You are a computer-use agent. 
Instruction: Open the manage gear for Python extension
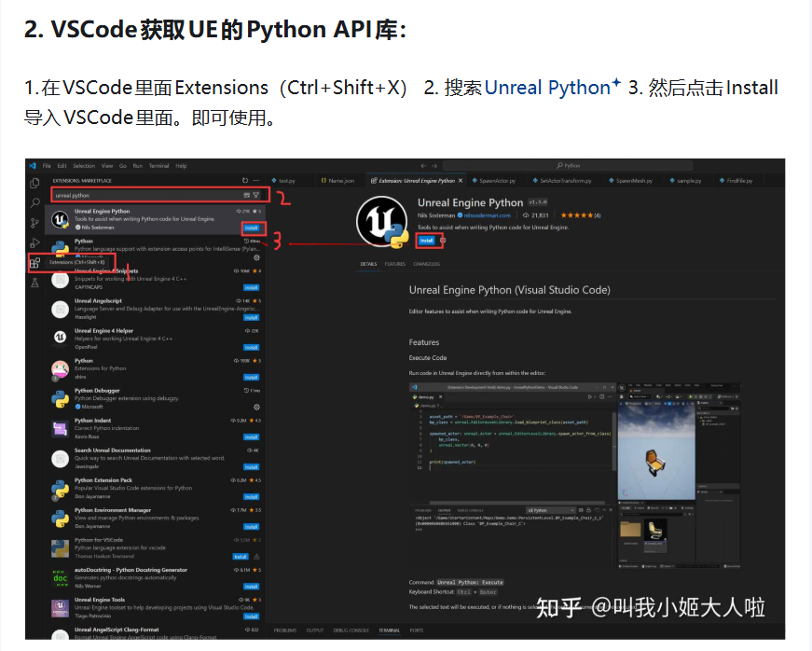256,257
